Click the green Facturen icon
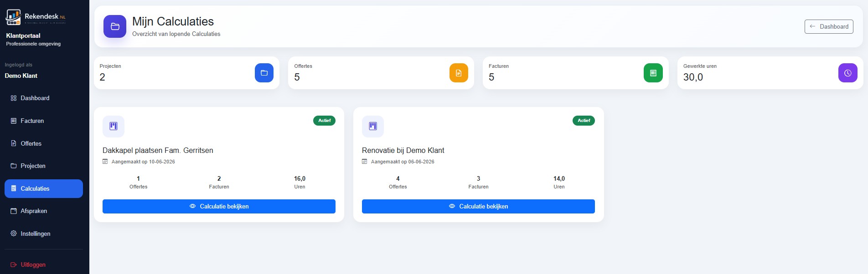The width and height of the screenshot is (868, 274). click(653, 73)
